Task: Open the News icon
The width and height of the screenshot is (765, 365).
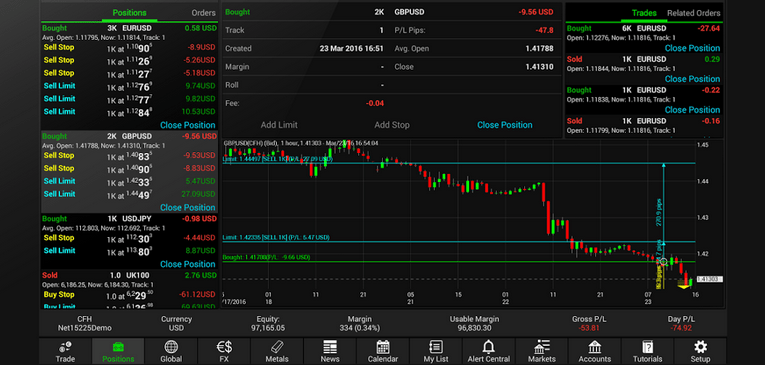Action: click(x=330, y=347)
